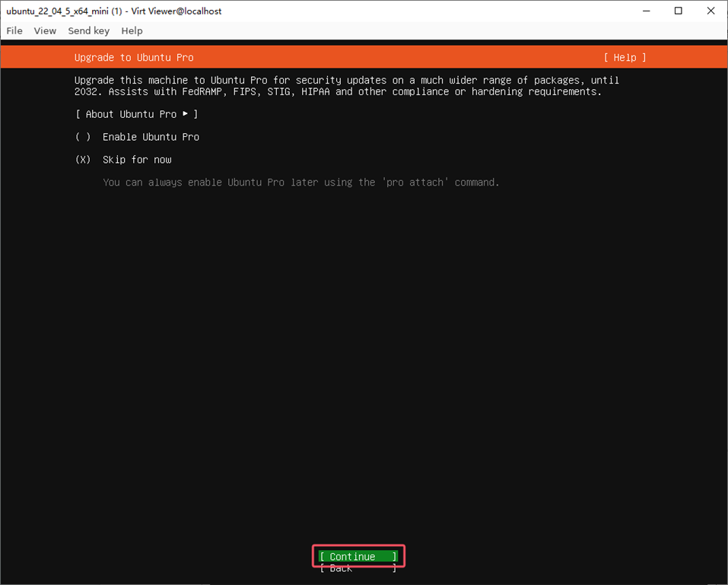Click the window title ubuntu_22_04_5_x64_mini

tap(114, 11)
